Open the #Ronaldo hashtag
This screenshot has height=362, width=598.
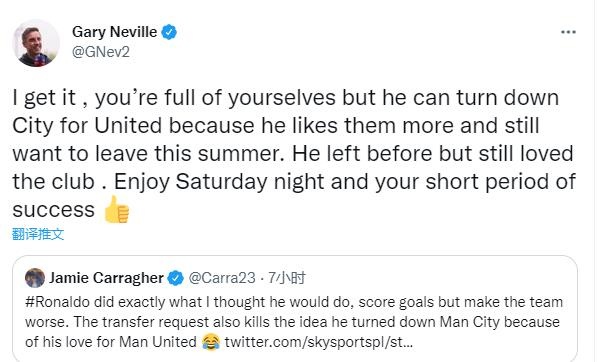pyautogui.click(x=58, y=302)
